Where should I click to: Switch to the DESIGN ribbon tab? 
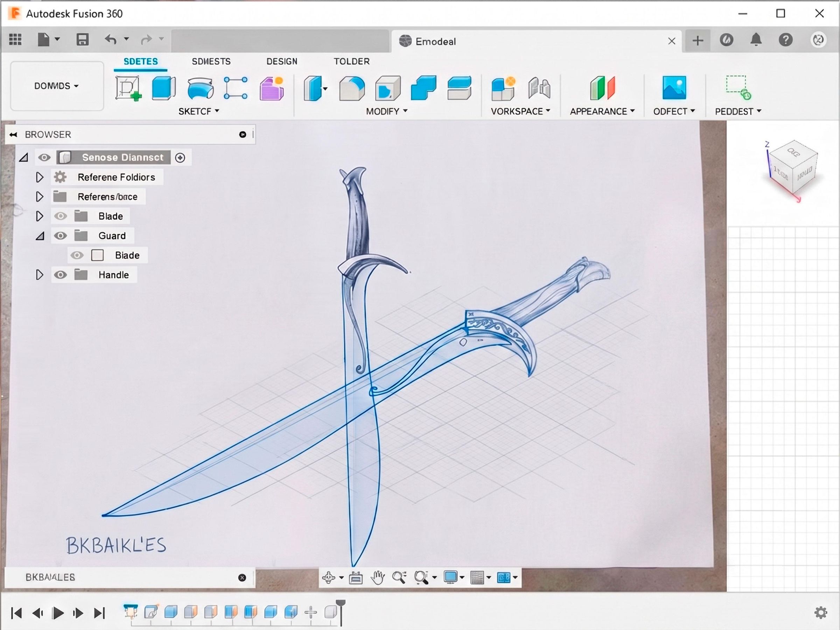point(282,62)
